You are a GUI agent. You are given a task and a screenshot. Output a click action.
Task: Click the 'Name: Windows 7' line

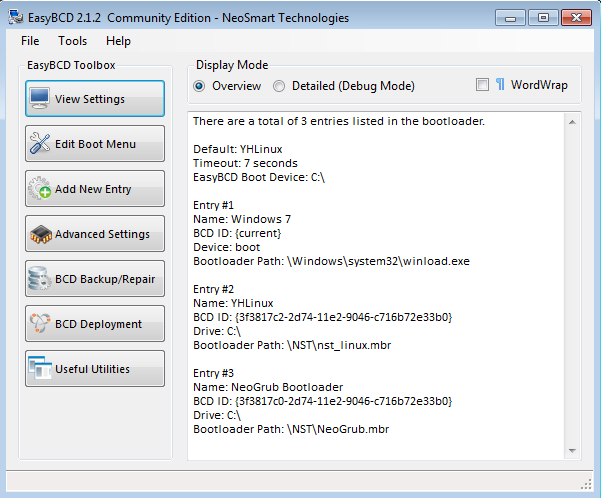click(242, 219)
